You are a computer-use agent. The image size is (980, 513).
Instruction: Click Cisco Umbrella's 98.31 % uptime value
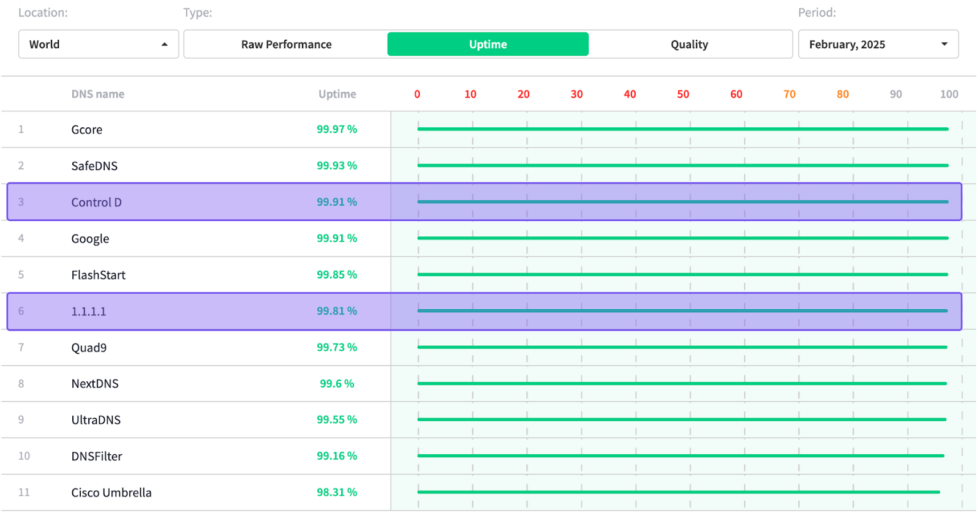337,492
